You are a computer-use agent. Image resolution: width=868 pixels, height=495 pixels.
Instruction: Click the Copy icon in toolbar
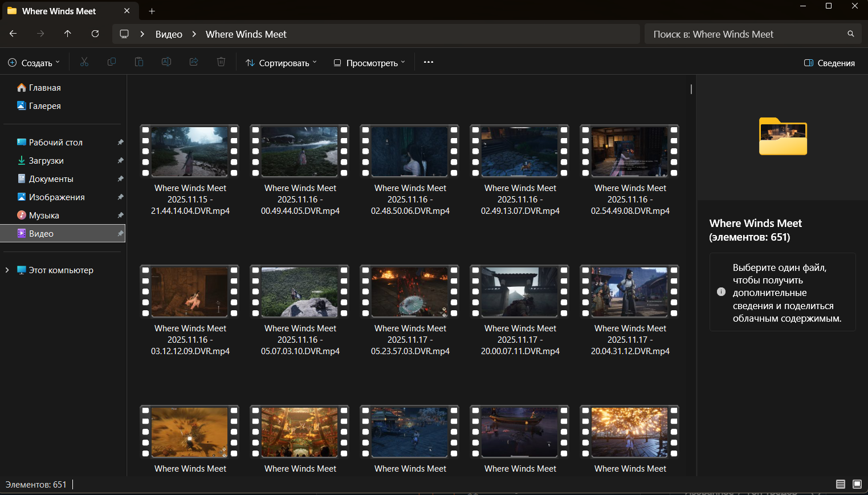112,62
